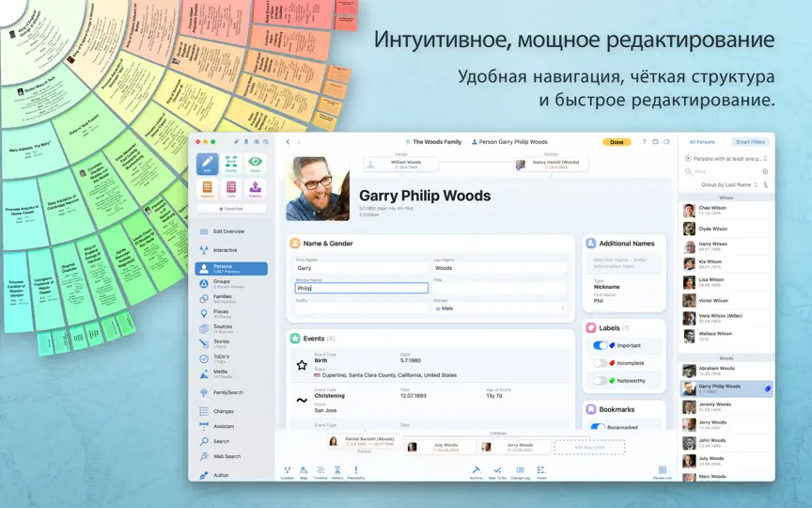
Task: Select Jeremy Woods in person list
Action: point(726,407)
